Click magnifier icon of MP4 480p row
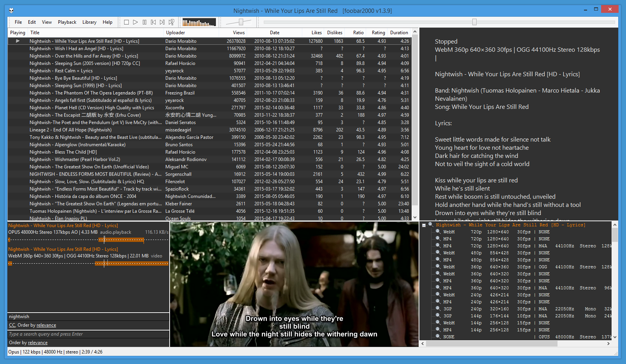 pos(438,259)
